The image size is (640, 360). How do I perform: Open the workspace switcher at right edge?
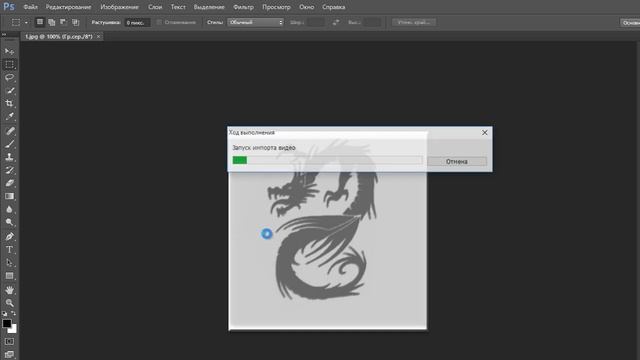click(x=631, y=22)
